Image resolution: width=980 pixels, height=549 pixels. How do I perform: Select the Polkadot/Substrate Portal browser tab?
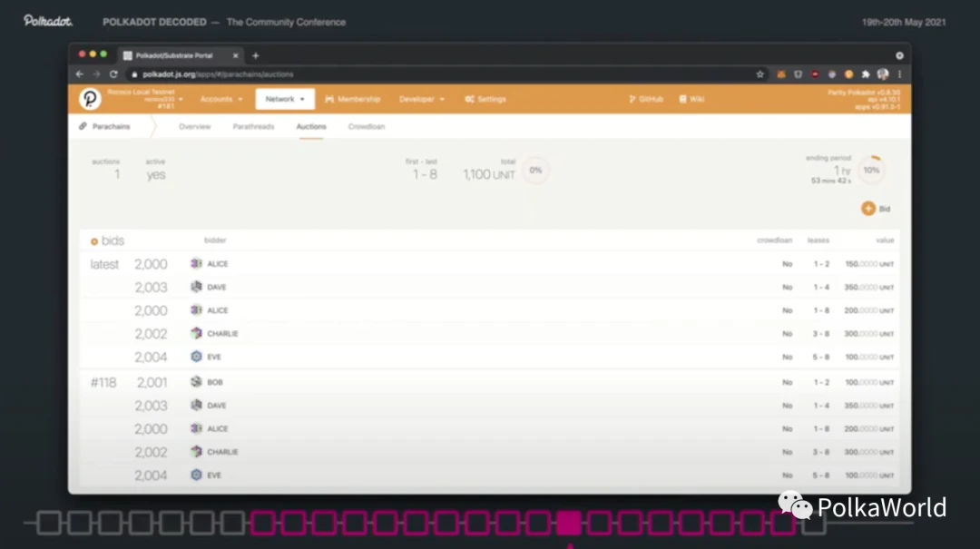(x=181, y=55)
